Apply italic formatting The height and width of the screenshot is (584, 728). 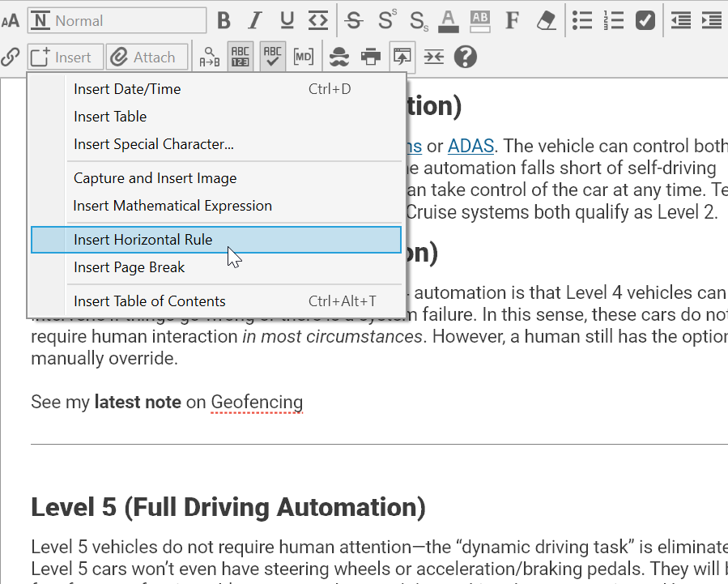256,20
